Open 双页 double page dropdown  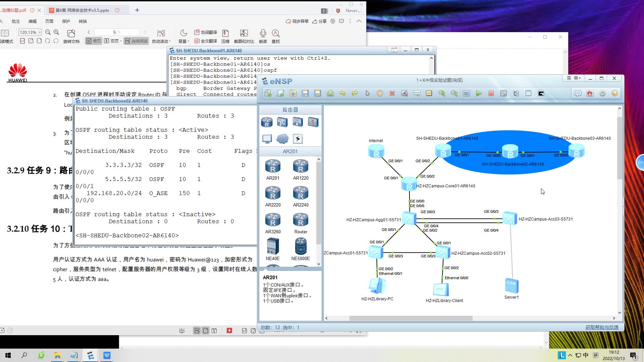pyautogui.click(x=113, y=41)
